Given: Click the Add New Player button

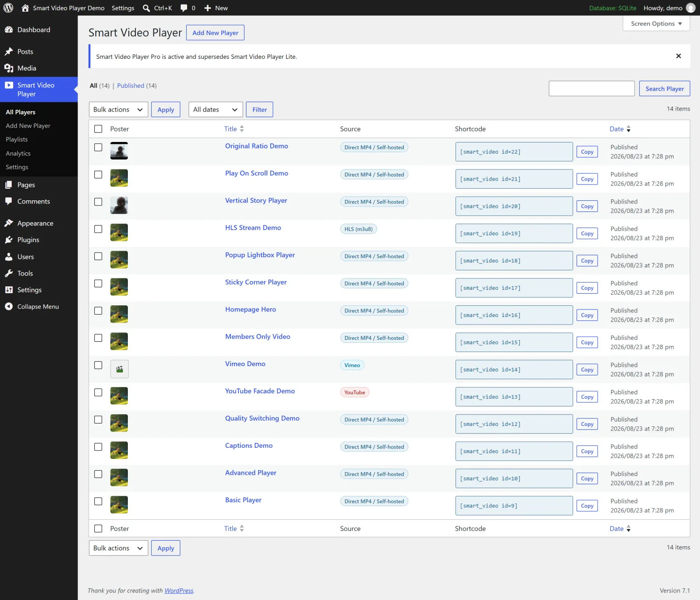Looking at the screenshot, I should coord(215,33).
